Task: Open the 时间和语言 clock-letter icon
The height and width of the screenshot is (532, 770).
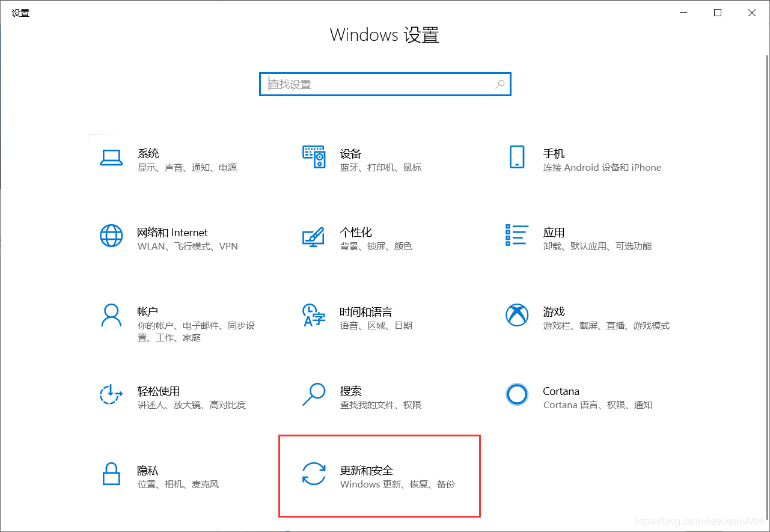Action: pos(314,315)
